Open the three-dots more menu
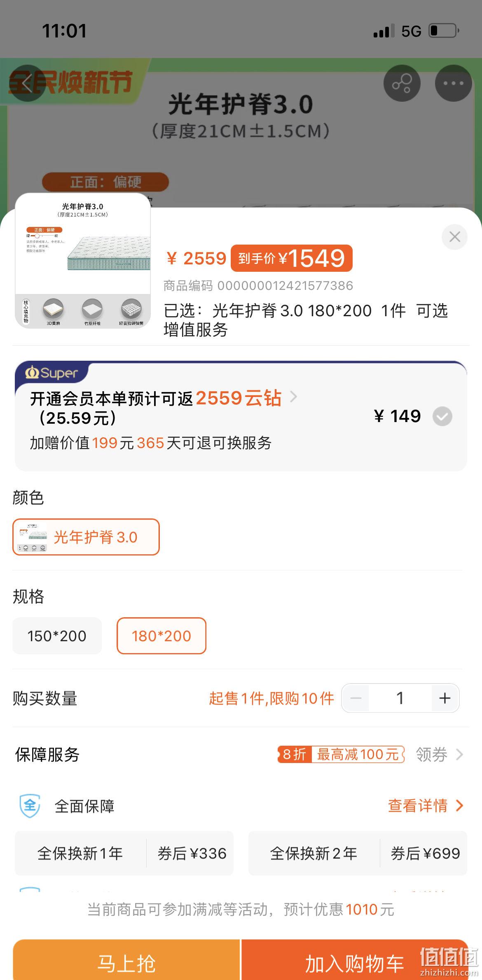482x980 pixels. pyautogui.click(x=453, y=83)
